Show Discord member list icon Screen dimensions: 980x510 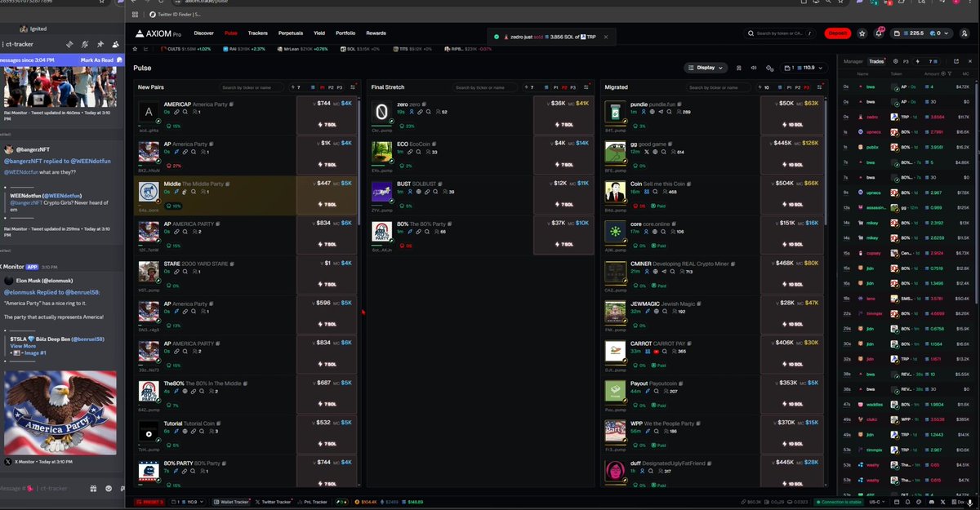pos(116,43)
